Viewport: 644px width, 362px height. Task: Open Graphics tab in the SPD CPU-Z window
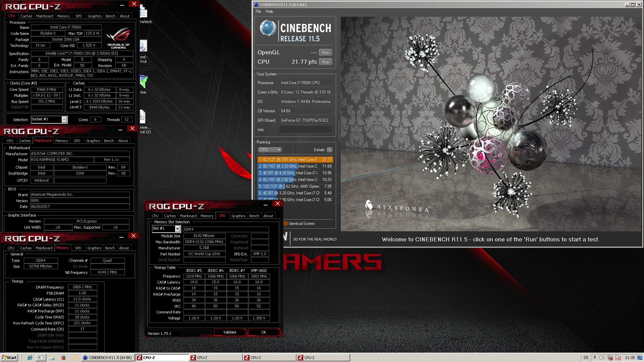point(238,216)
